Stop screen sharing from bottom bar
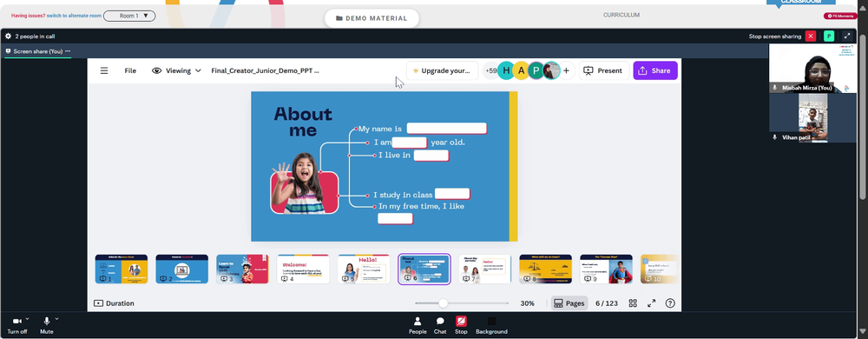Viewport: 868px width, 339px height. [461, 325]
